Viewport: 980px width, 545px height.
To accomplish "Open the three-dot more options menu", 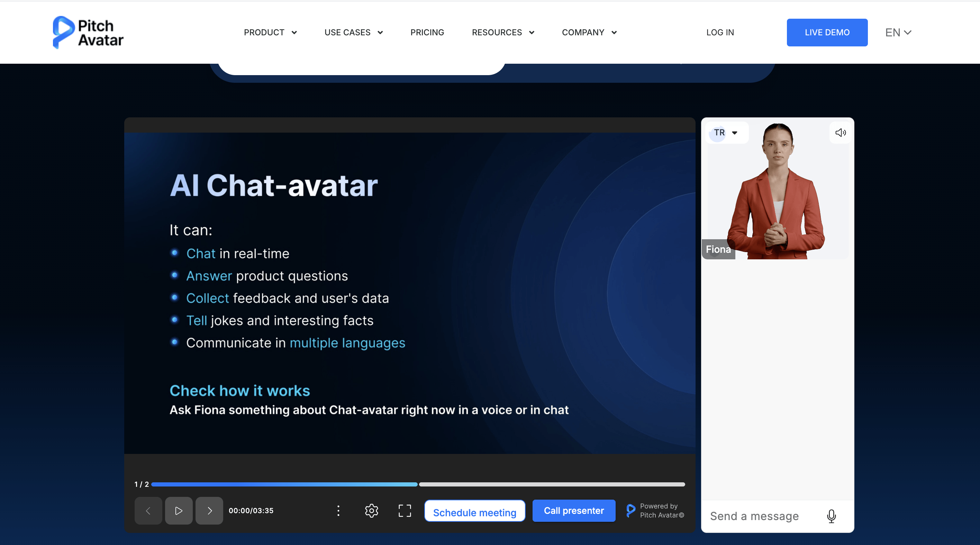I will pos(338,510).
